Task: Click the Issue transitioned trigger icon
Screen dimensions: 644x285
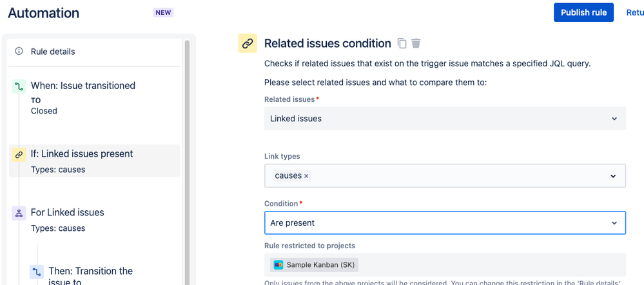Action: pos(19,86)
